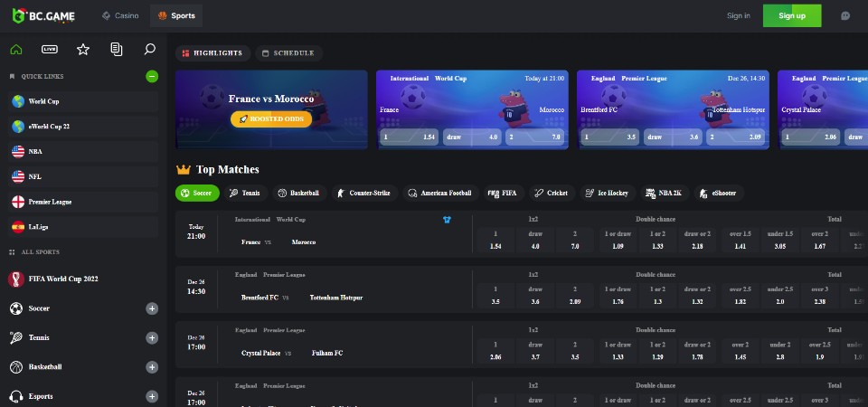Open the sidebar home icon
The width and height of the screenshot is (868, 407).
pyautogui.click(x=16, y=49)
